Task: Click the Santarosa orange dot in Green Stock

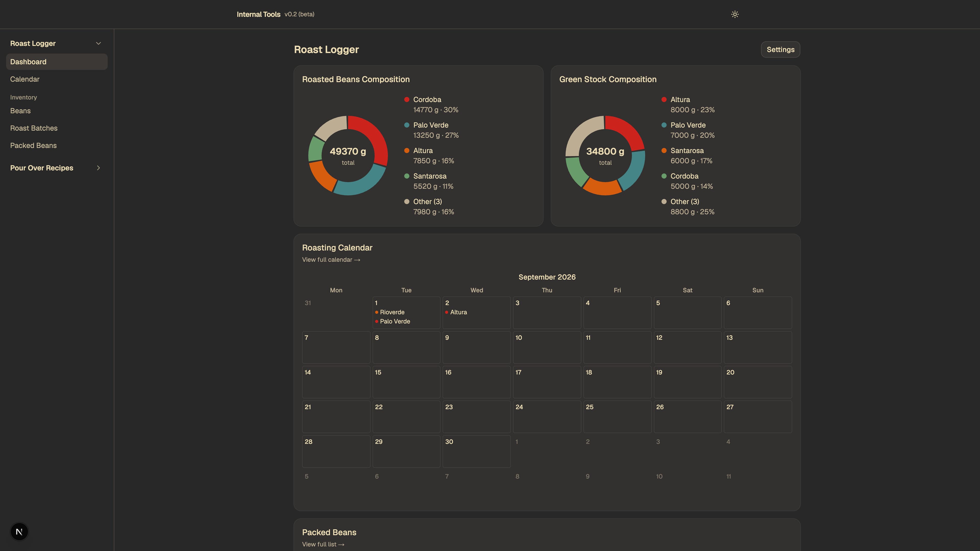Action: click(664, 150)
